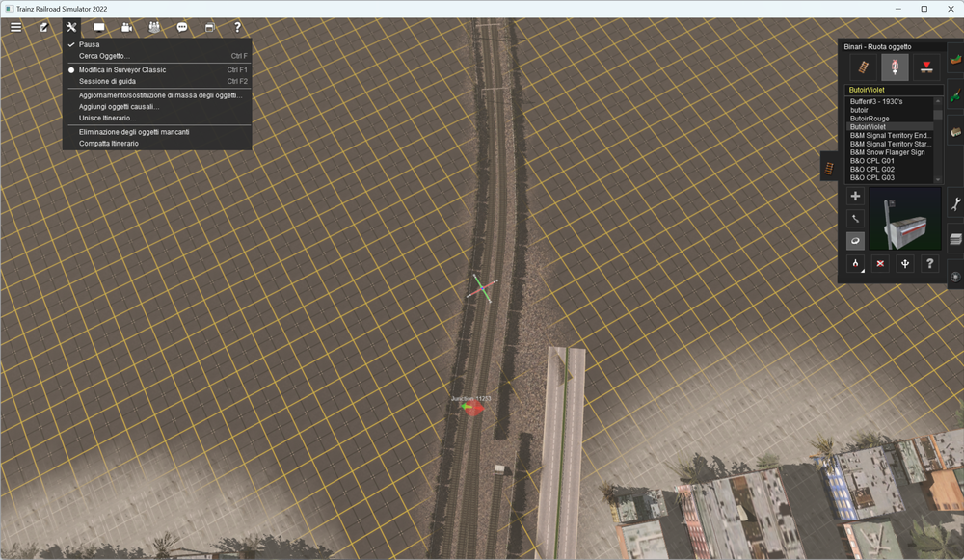Select B&M Snow Flanger Sign list item

coord(890,152)
